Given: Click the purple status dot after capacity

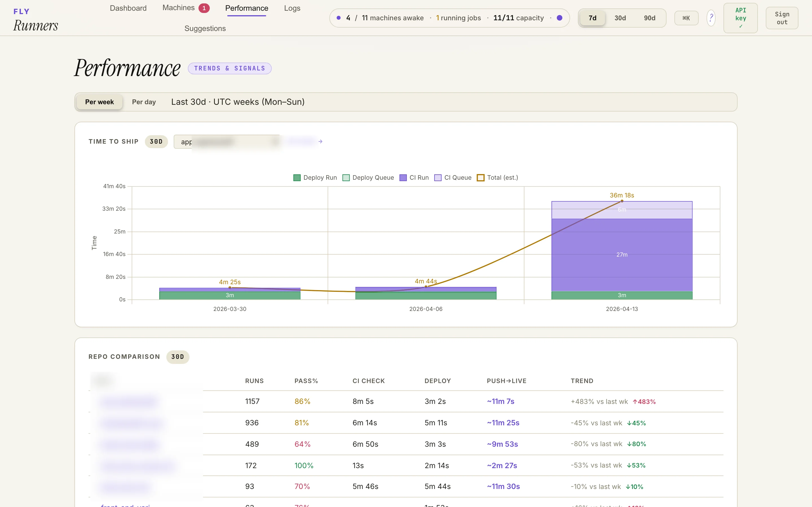Looking at the screenshot, I should point(559,18).
